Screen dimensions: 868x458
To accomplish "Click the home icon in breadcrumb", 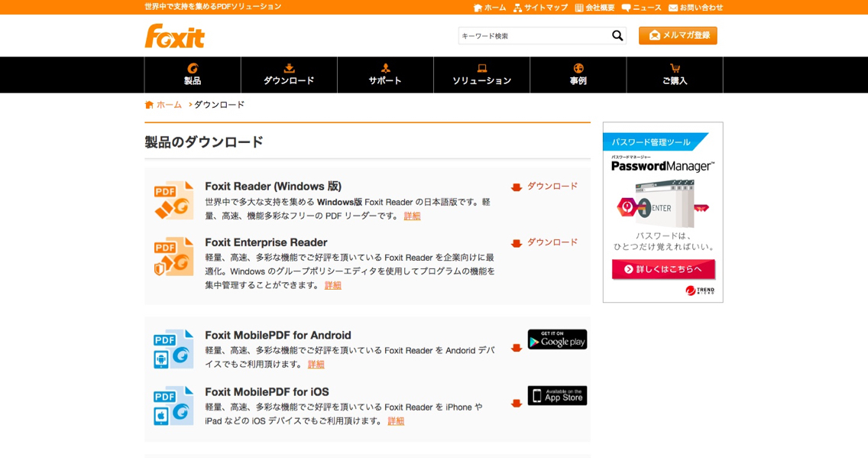I will click(x=149, y=105).
